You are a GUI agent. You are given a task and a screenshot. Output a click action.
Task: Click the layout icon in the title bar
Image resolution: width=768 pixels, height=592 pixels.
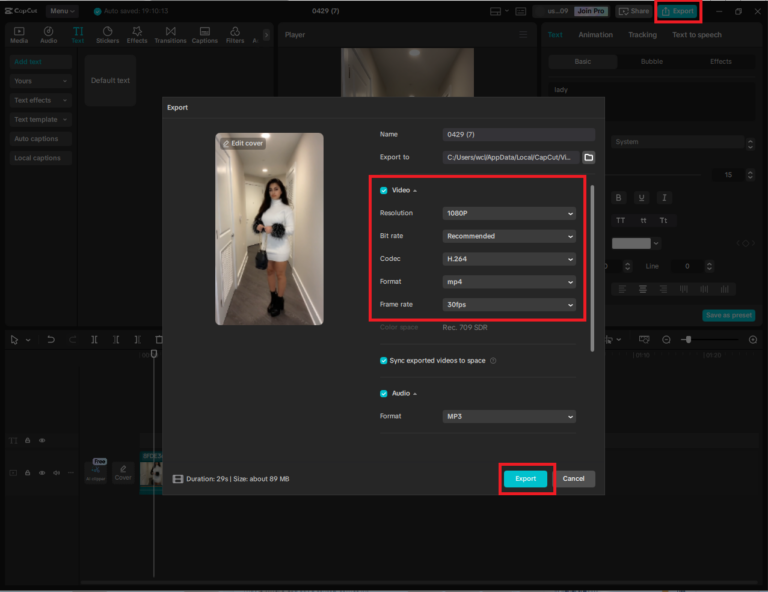(x=496, y=11)
